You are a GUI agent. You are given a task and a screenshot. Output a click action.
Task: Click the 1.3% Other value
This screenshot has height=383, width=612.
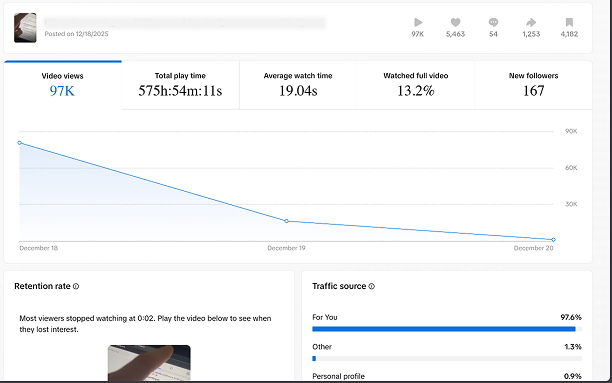point(573,347)
